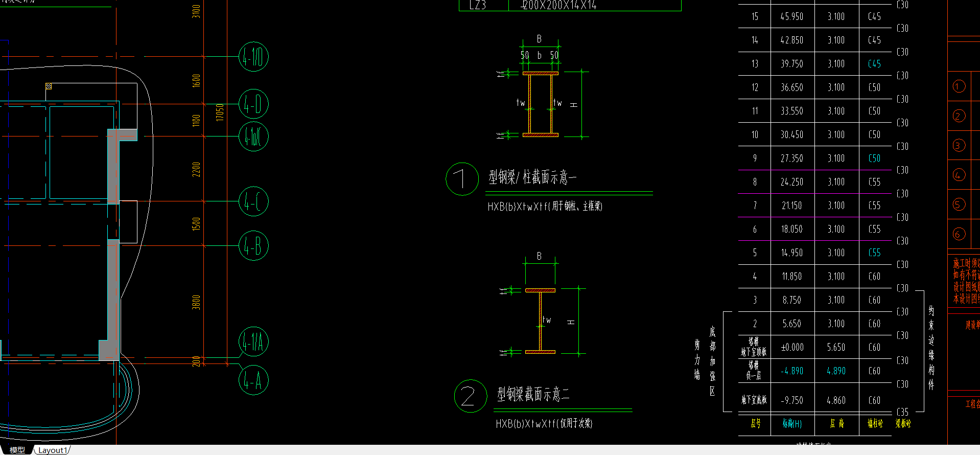The image size is (980, 455).
Task: Click the 5.650 story height cell
Action: [836, 347]
